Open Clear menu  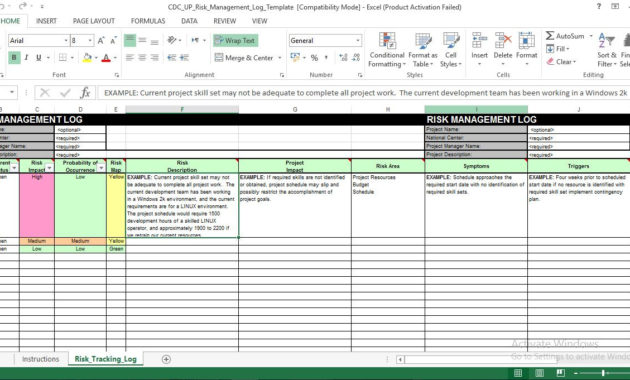coord(561,62)
